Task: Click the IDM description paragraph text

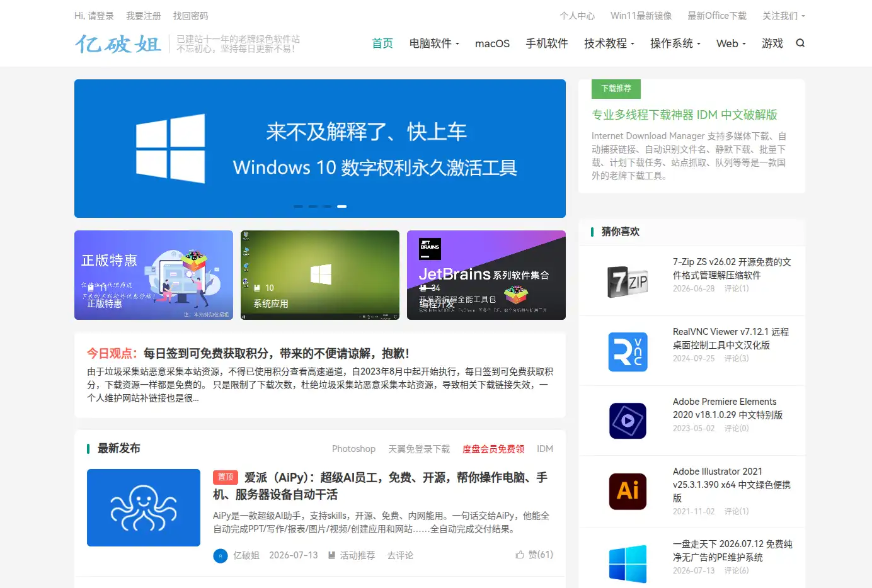Action: 689,155
